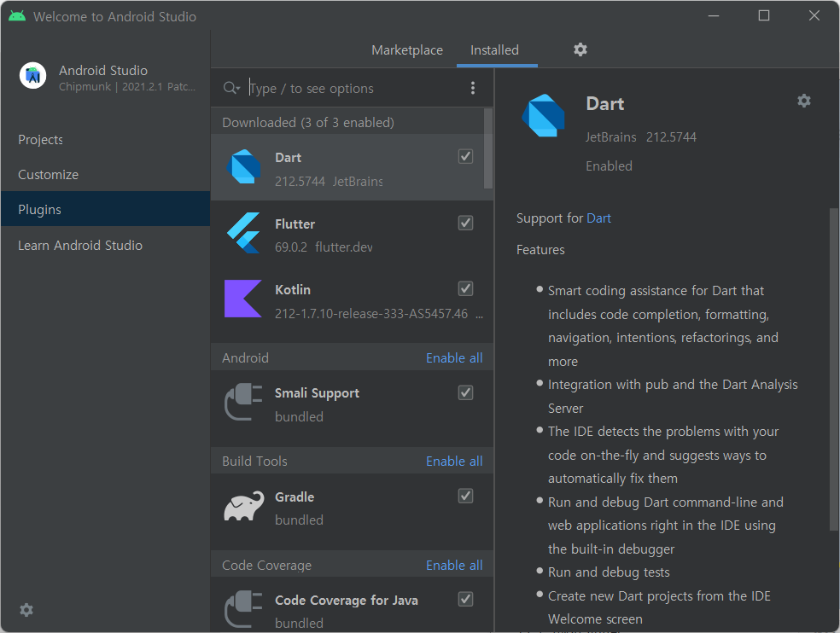This screenshot has height=633, width=840.
Task: Click the Enabled status text in details
Action: tap(609, 166)
